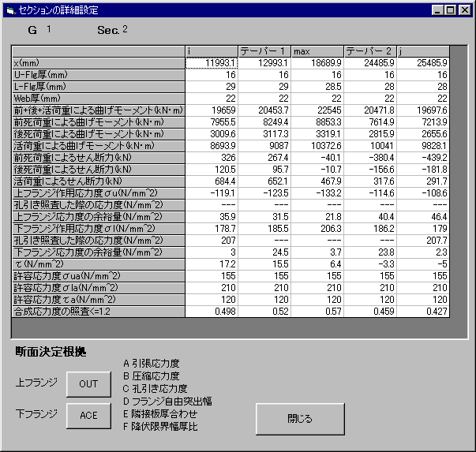Click the title bar application icon
This screenshot has width=476, height=452.
point(10,10)
